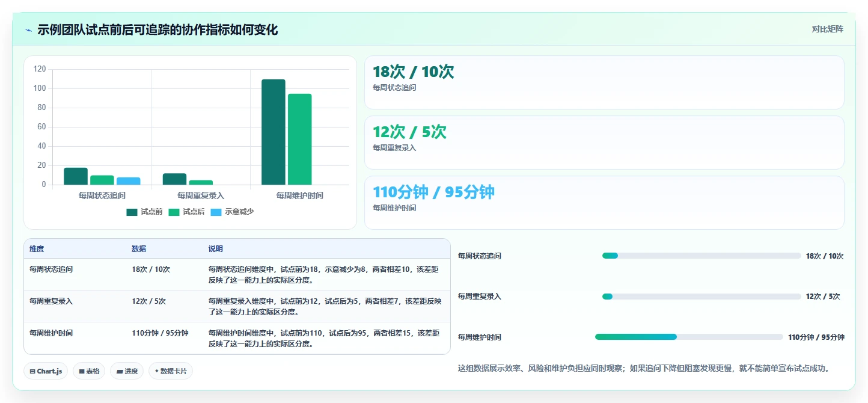Click the 试点后 bar for 每周状态追问
Image resolution: width=868 pixels, height=403 pixels.
coord(102,180)
